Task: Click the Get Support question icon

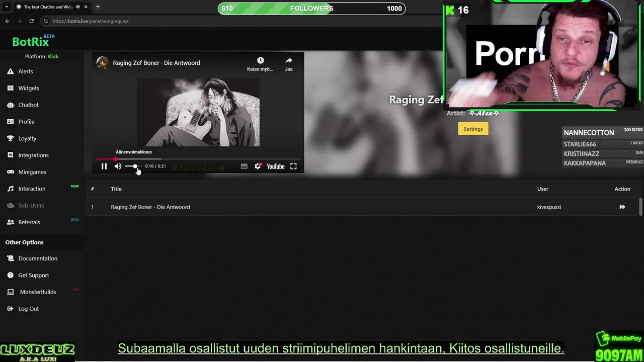Action: 11,275
